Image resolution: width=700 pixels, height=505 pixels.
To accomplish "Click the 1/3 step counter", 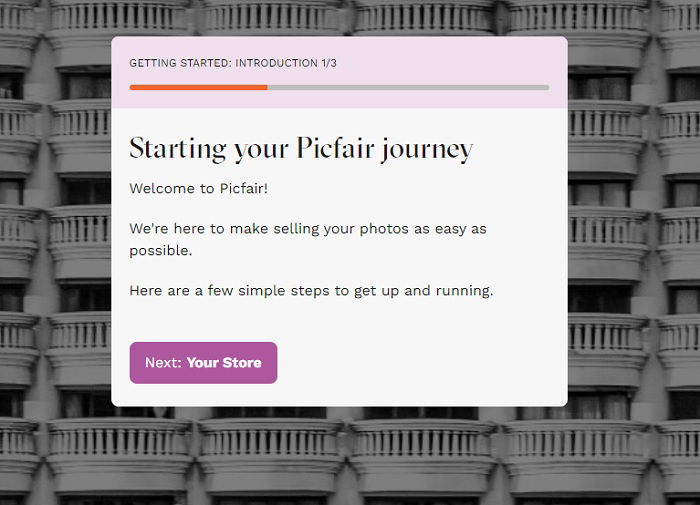I will coord(329,63).
